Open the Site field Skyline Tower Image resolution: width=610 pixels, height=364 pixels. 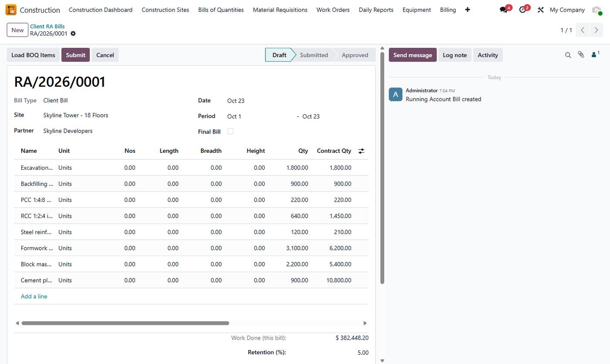click(x=75, y=115)
